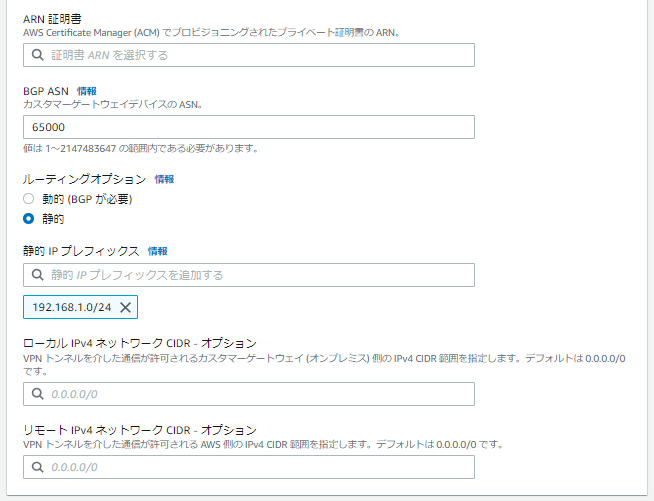654x501 pixels.
Task: Select the 動的 (BGP が必要) routing option
Action: coord(29,199)
